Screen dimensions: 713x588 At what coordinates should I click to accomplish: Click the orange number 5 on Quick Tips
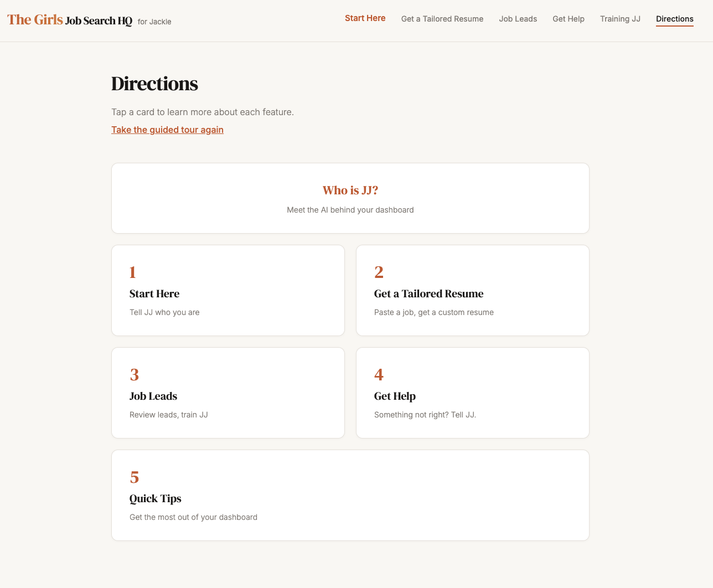[134, 477]
